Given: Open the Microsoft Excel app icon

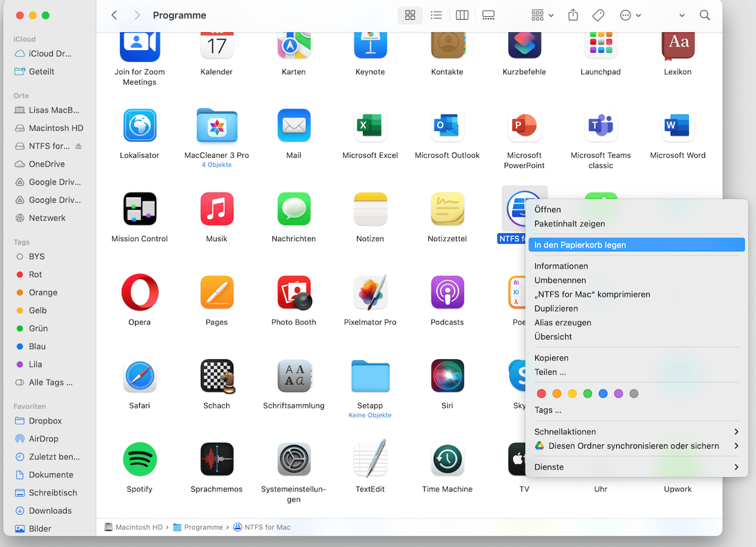Looking at the screenshot, I should tap(370, 126).
